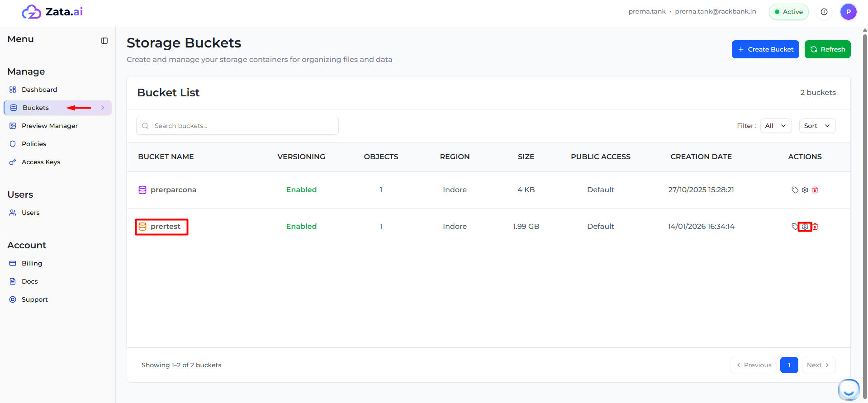Open the chat support bubble widget
868x403 pixels.
click(849, 389)
